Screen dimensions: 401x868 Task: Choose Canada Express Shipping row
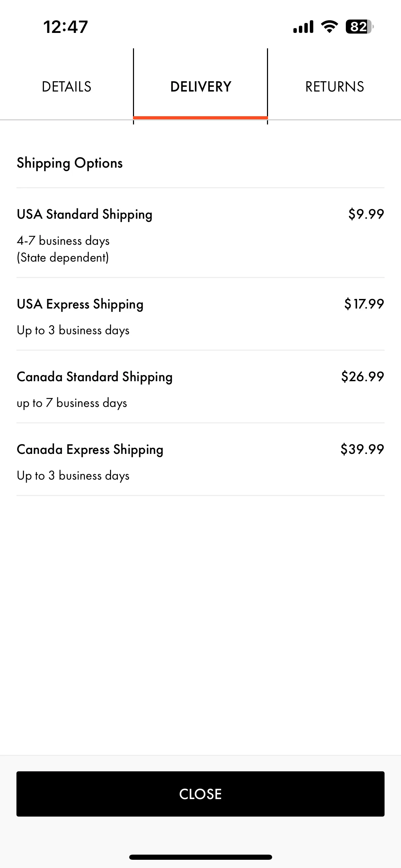200,459
